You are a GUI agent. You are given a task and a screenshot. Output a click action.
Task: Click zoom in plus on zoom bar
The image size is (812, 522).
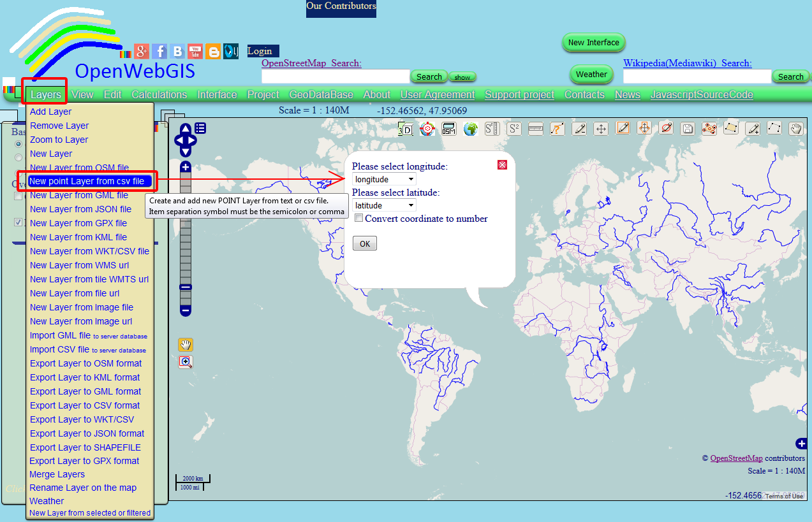186,168
